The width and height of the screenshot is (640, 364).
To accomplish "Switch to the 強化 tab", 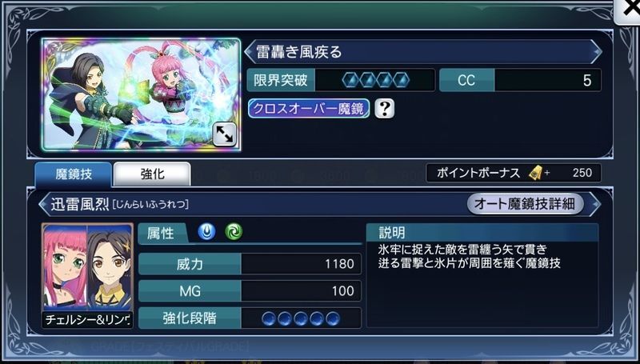I will (152, 174).
